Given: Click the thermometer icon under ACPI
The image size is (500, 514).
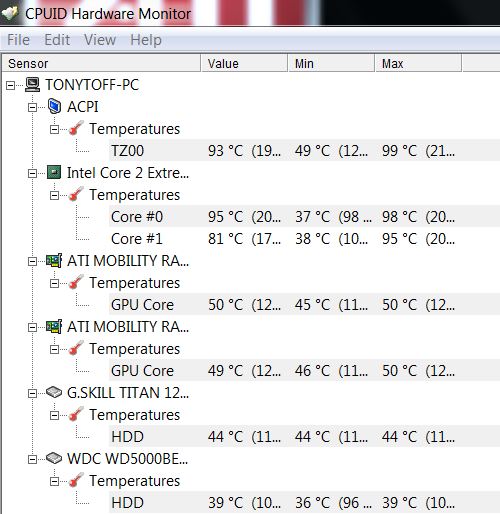Looking at the screenshot, I should [76, 129].
